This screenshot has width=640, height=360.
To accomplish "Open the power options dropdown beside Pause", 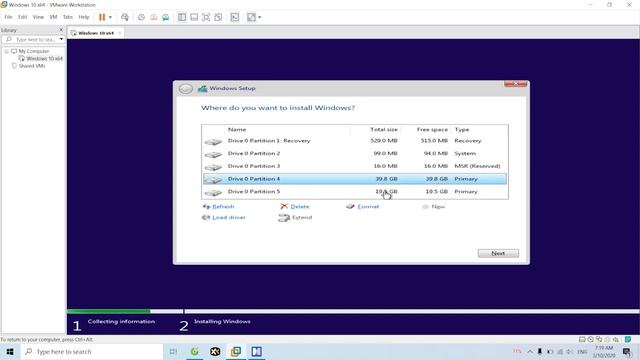I will click(110, 17).
